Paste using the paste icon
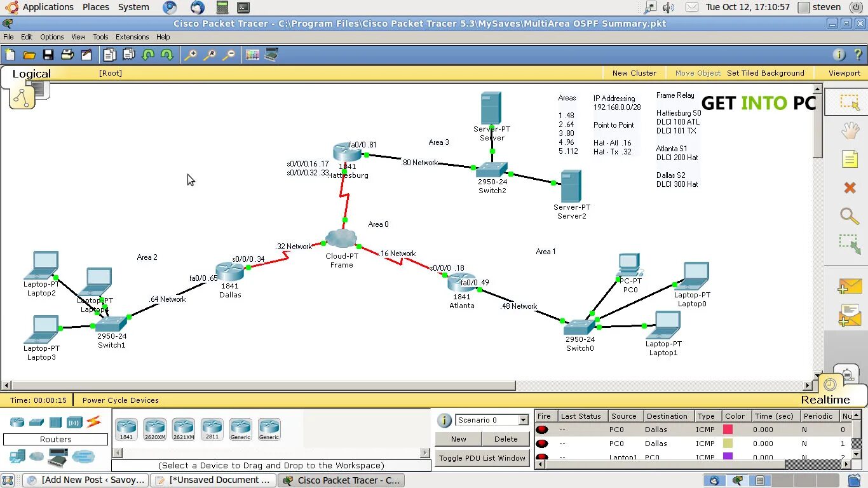868x488 pixels. point(129,55)
